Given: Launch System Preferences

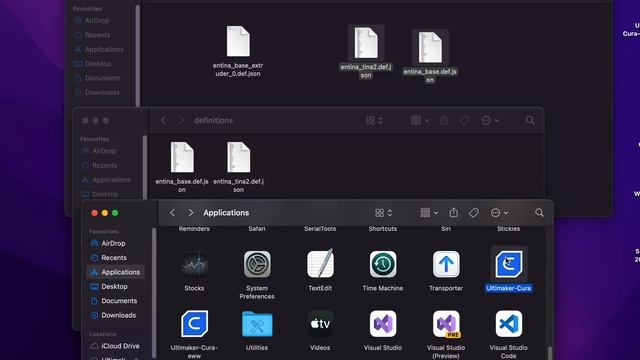Looking at the screenshot, I should pyautogui.click(x=257, y=264).
